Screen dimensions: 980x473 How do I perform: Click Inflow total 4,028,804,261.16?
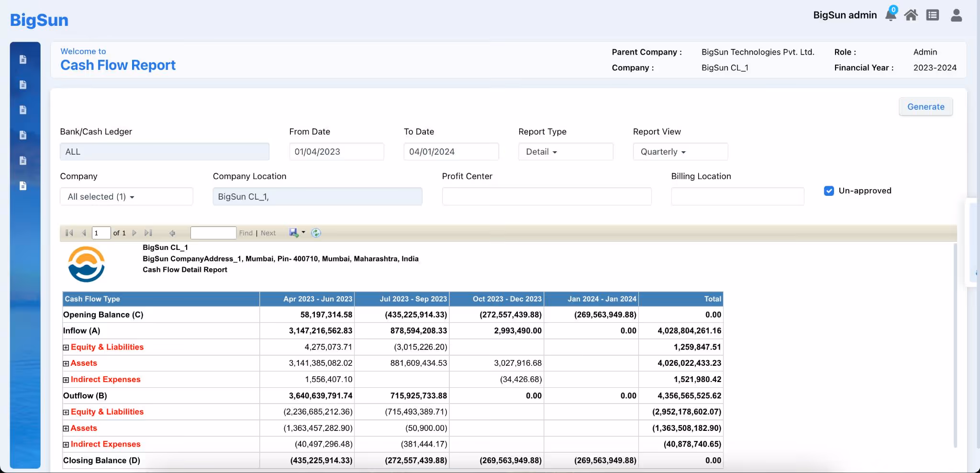[690, 331]
